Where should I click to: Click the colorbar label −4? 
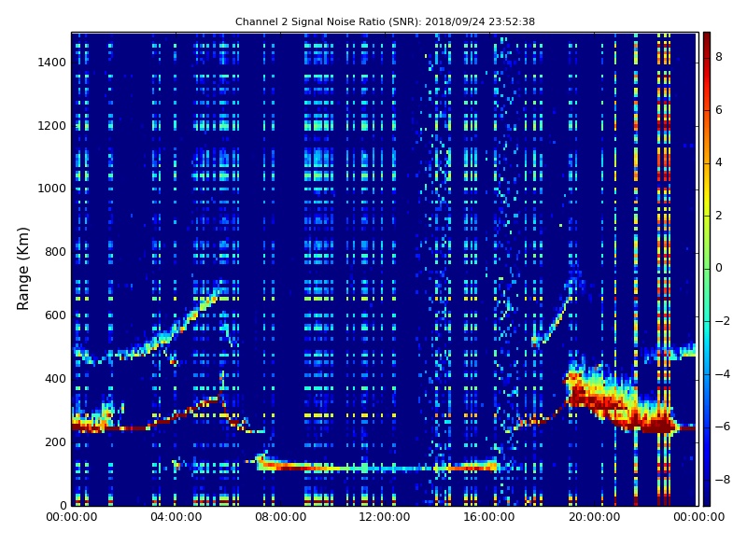tap(722, 374)
